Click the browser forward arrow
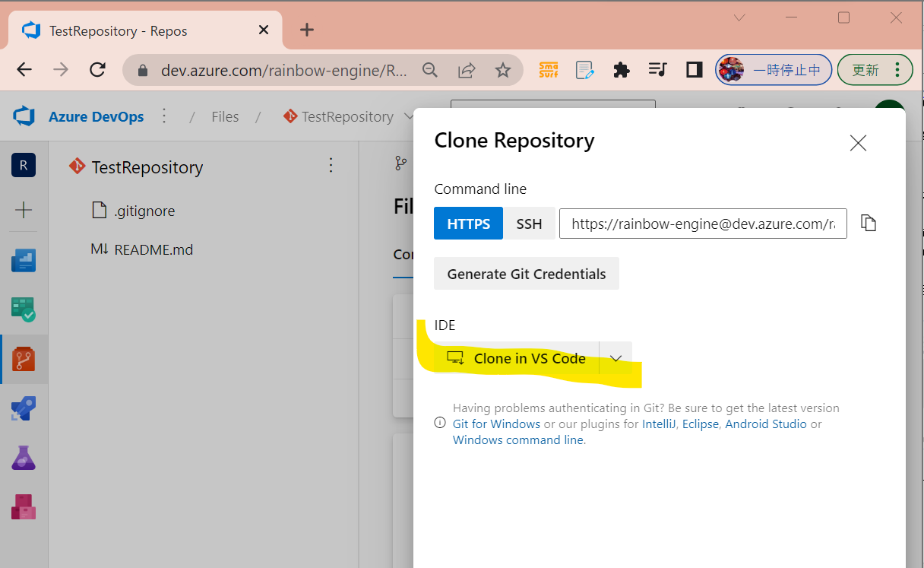The width and height of the screenshot is (924, 568). point(61,70)
